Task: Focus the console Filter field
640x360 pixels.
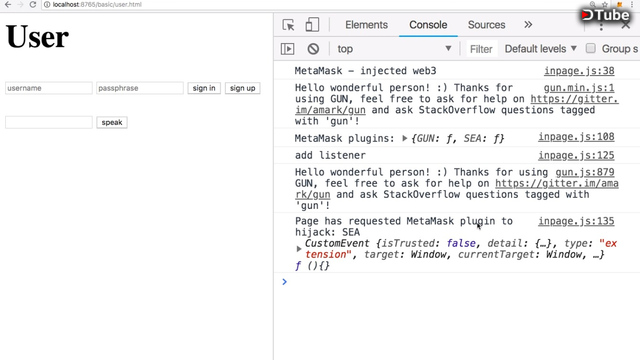Action: coord(481,49)
